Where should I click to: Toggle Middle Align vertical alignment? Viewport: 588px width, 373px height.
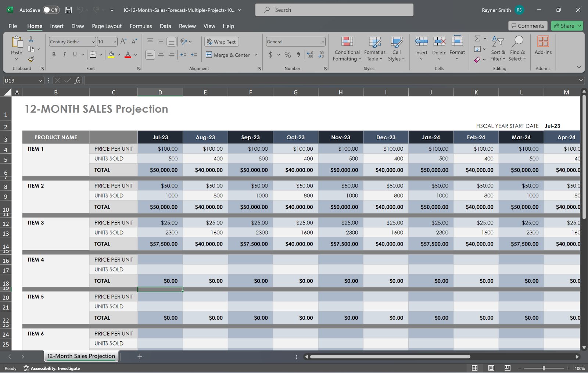coord(161,42)
